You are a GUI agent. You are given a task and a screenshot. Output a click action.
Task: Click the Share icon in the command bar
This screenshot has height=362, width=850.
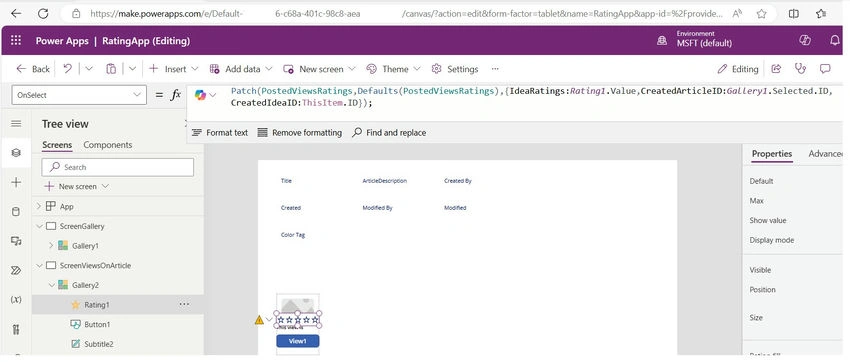click(x=776, y=69)
